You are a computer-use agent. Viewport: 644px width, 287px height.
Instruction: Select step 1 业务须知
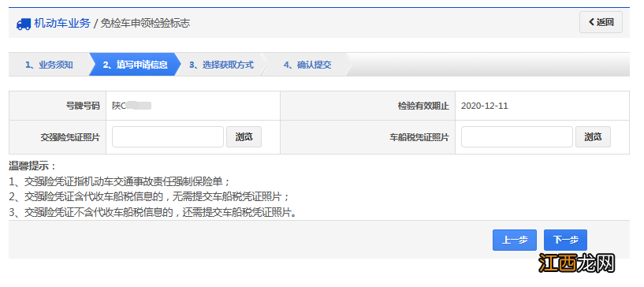point(49,65)
